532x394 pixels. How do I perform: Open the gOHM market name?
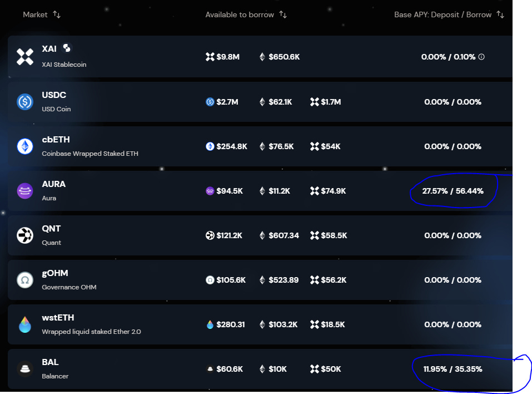pos(55,273)
